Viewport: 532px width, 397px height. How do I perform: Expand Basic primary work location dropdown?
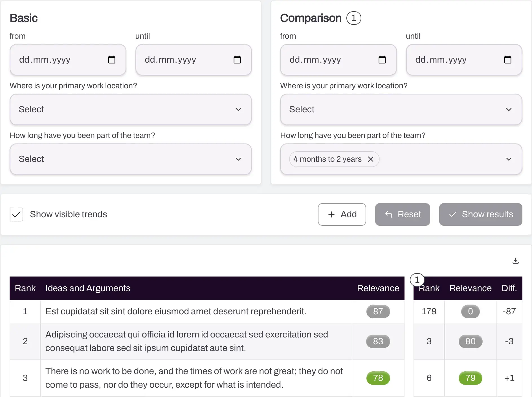point(131,109)
